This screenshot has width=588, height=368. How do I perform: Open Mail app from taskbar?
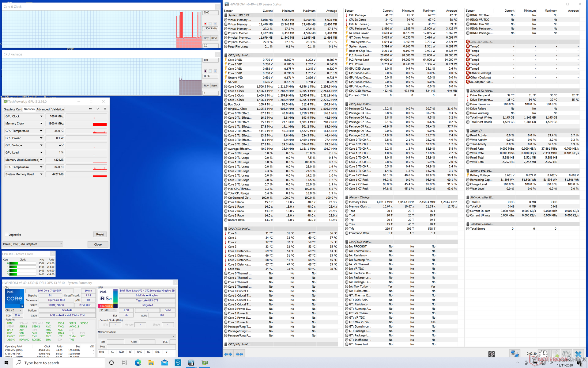(x=164, y=363)
